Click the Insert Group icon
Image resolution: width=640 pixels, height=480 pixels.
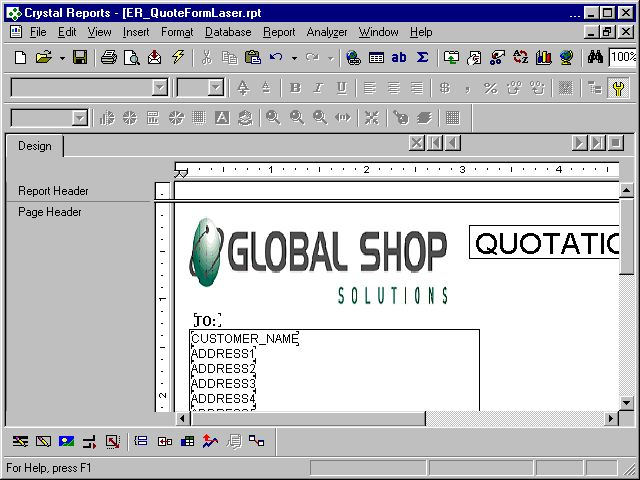click(451, 58)
